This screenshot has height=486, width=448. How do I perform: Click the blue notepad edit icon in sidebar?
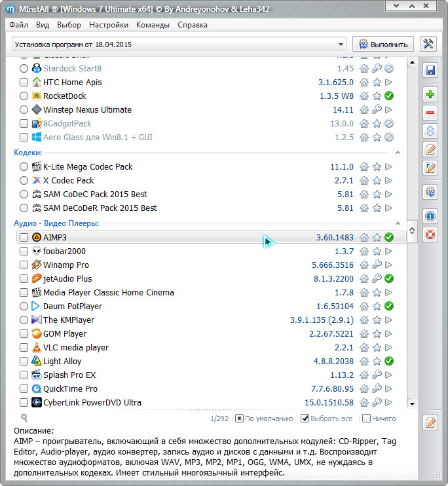click(x=430, y=168)
